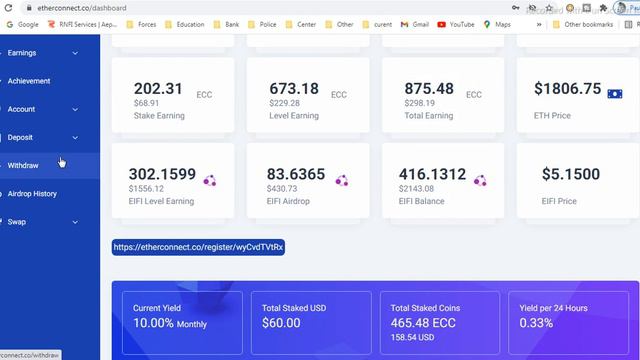Viewport: 640px width, 360px height.
Task: Click the $1806.75 ETH Price value
Action: click(x=567, y=89)
